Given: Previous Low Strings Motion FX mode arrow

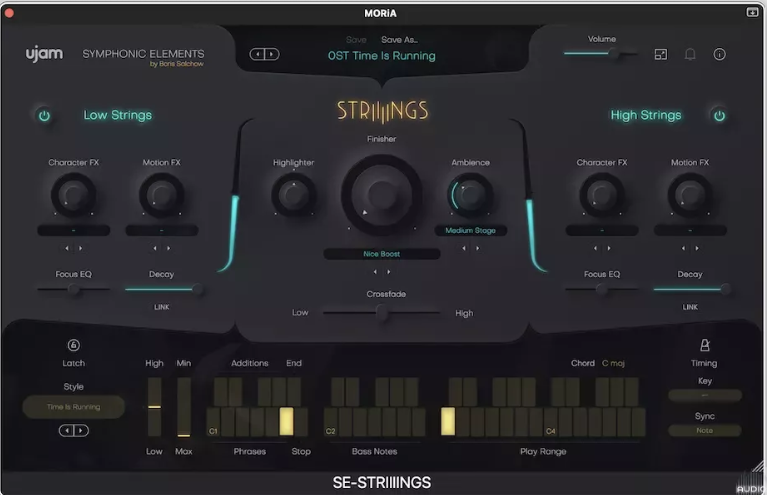Looking at the screenshot, I should tap(155, 248).
